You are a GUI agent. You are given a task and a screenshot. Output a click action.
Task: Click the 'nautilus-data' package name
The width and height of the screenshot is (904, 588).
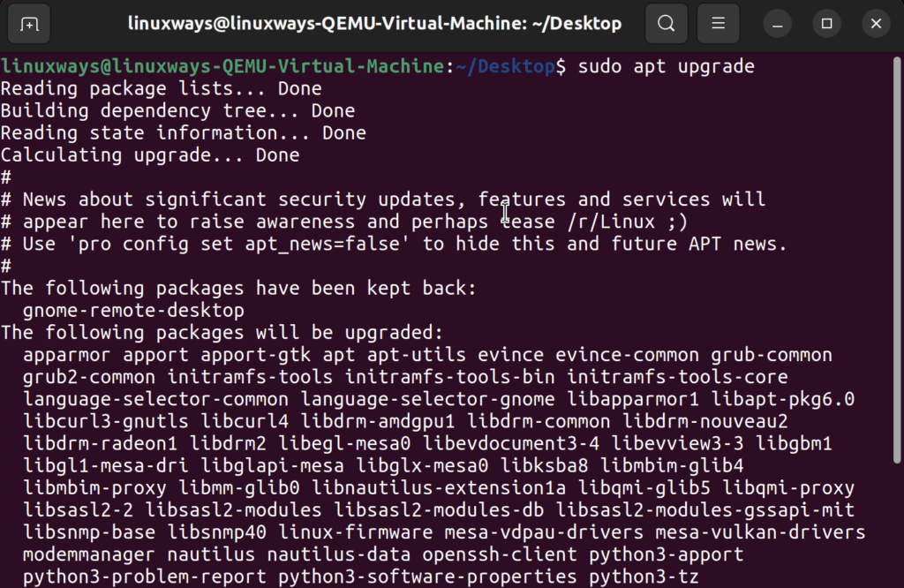click(338, 554)
